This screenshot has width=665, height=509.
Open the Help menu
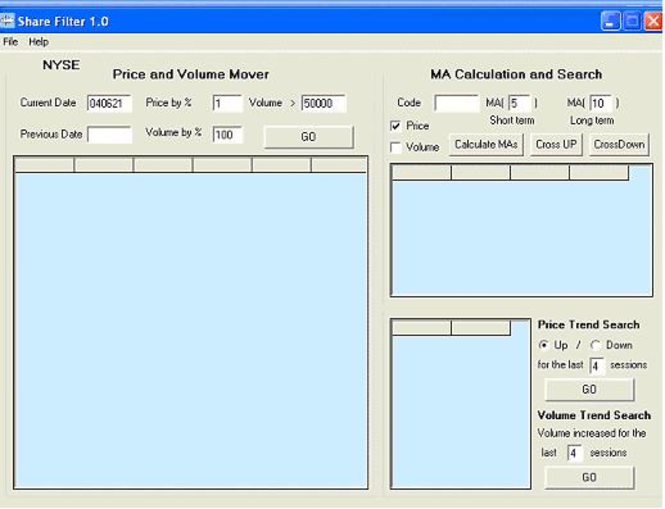click(x=38, y=42)
